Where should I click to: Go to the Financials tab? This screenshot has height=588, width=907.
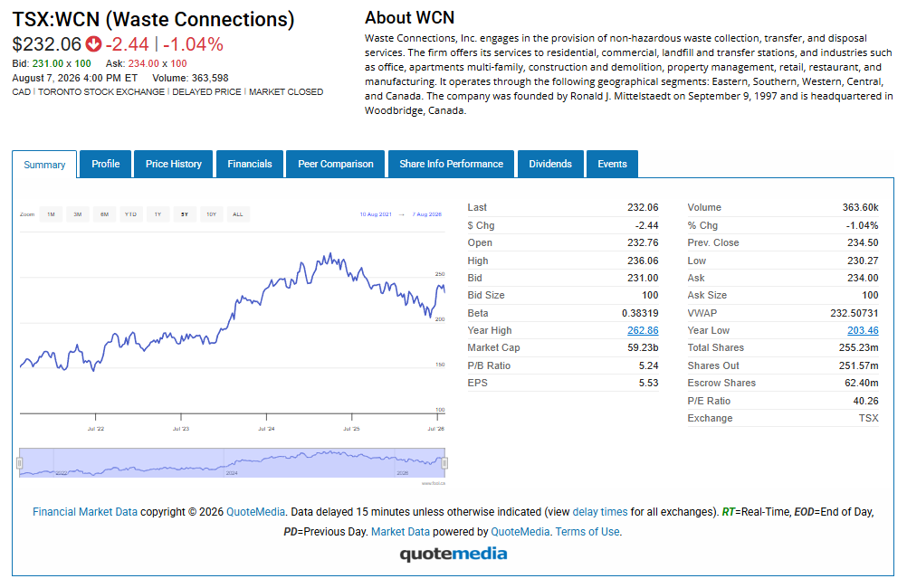click(x=249, y=164)
